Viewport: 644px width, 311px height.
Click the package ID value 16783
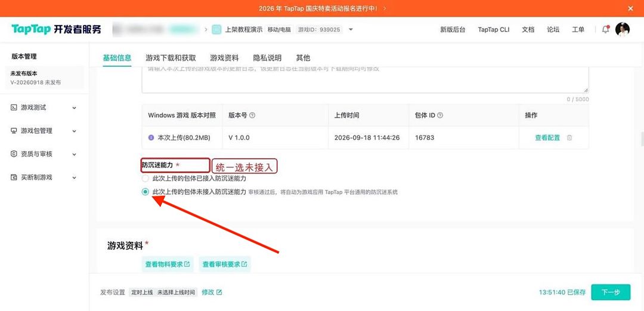(425, 138)
